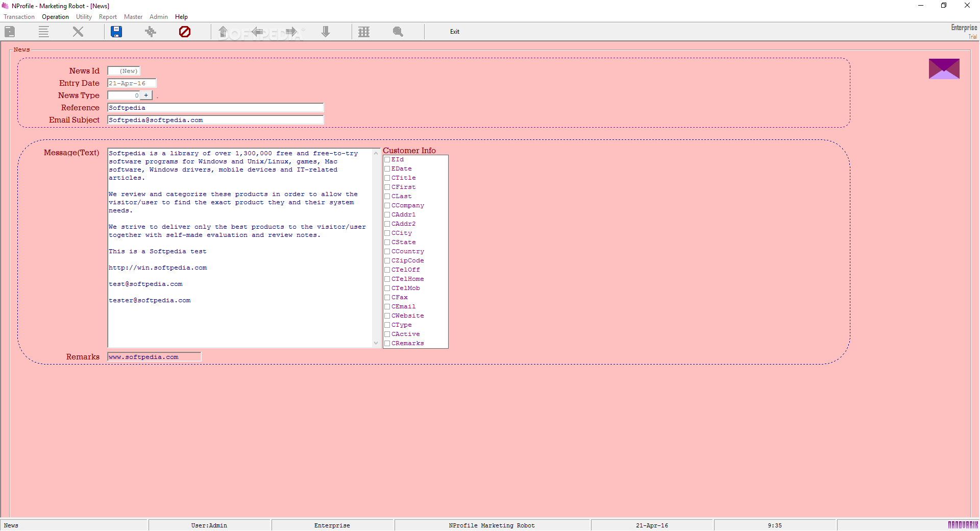Viewport: 980px width, 531px height.
Task: Open the Help menu
Action: tap(181, 17)
